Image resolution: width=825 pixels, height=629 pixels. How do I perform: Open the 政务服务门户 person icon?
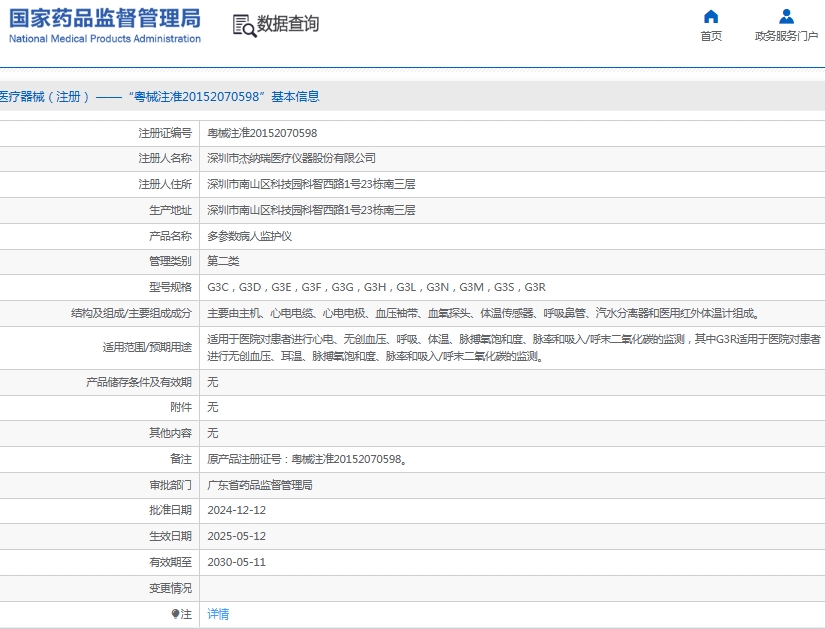tap(786, 17)
